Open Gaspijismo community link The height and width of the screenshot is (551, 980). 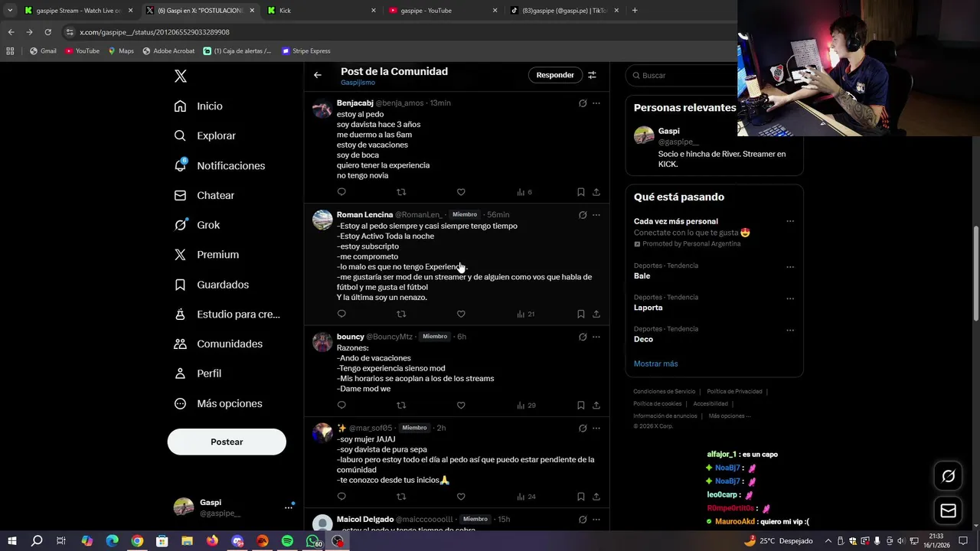coord(358,83)
